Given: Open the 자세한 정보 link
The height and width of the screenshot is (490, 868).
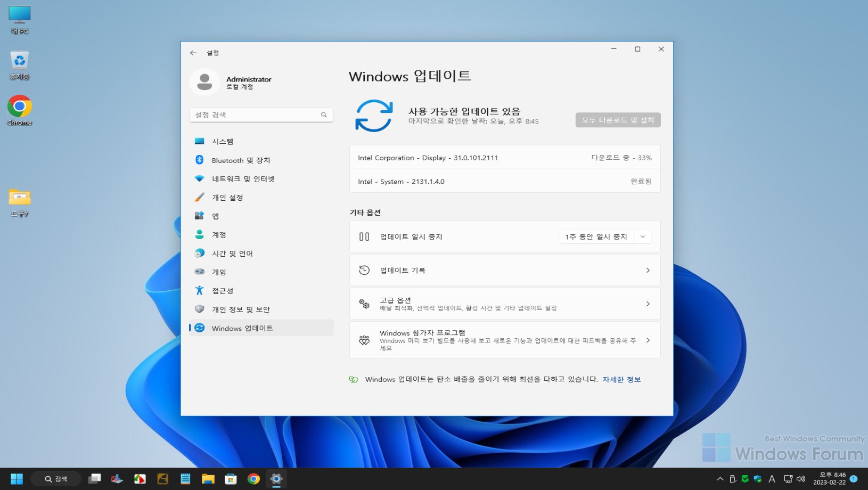Looking at the screenshot, I should pyautogui.click(x=621, y=379).
